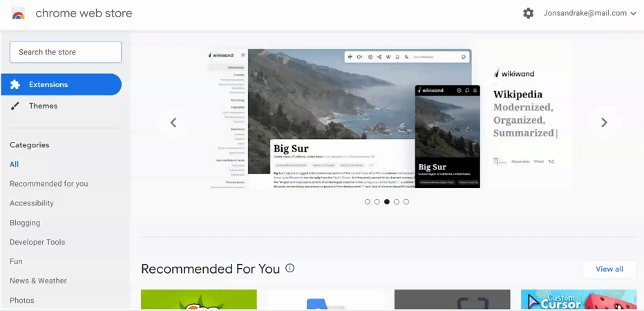The width and height of the screenshot is (644, 311).
Task: Select the fourth carousel indicator dot
Action: click(397, 202)
